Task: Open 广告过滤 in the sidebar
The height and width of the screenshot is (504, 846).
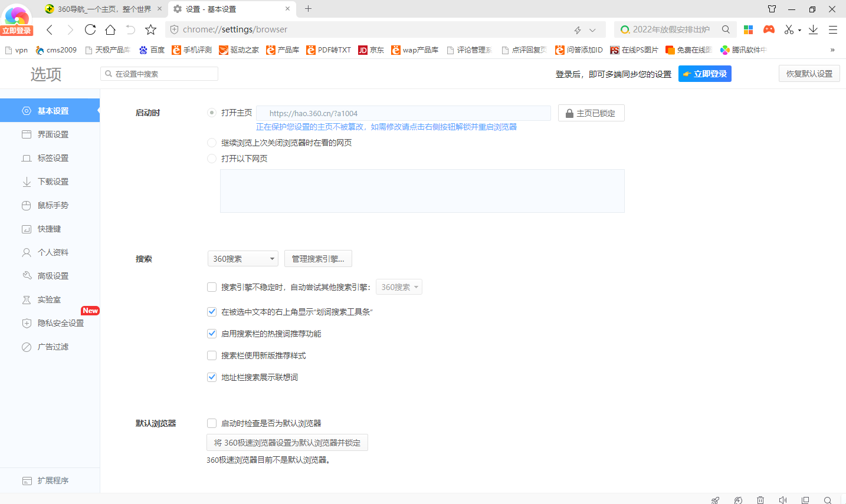Action: tap(53, 347)
